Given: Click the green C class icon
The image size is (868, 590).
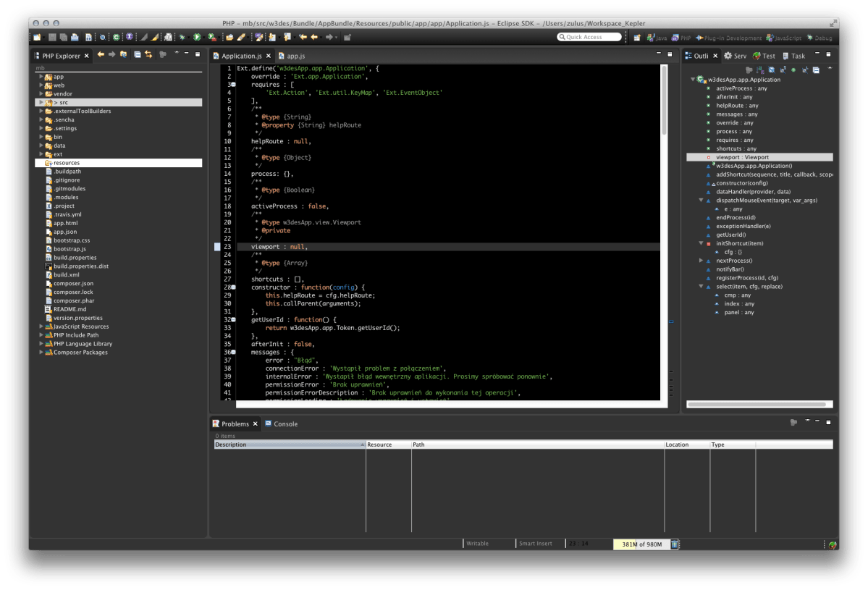Looking at the screenshot, I should 117,37.
